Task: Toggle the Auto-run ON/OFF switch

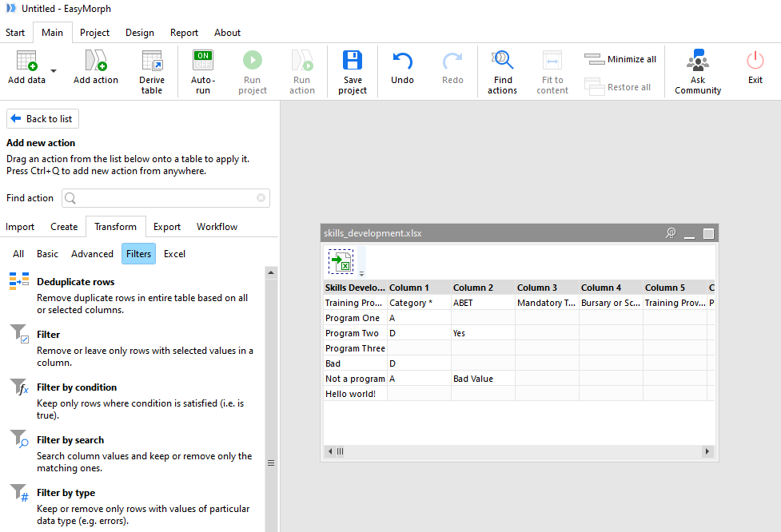Action: [x=203, y=60]
